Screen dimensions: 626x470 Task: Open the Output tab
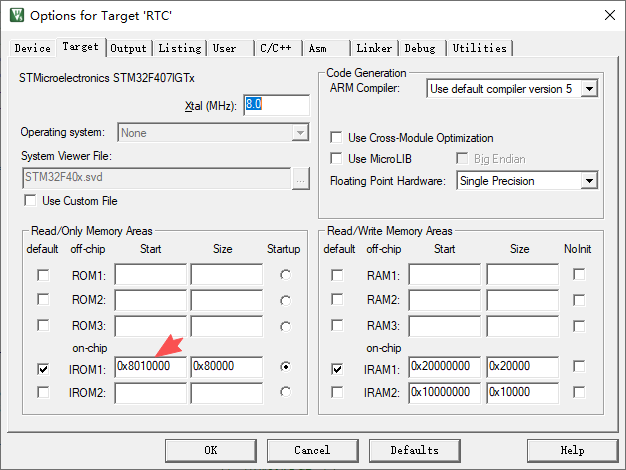[x=129, y=48]
